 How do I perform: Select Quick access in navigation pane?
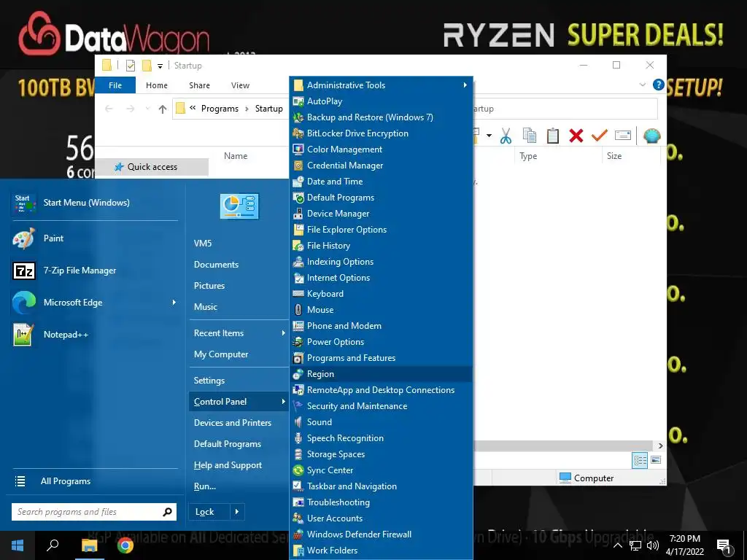click(152, 167)
